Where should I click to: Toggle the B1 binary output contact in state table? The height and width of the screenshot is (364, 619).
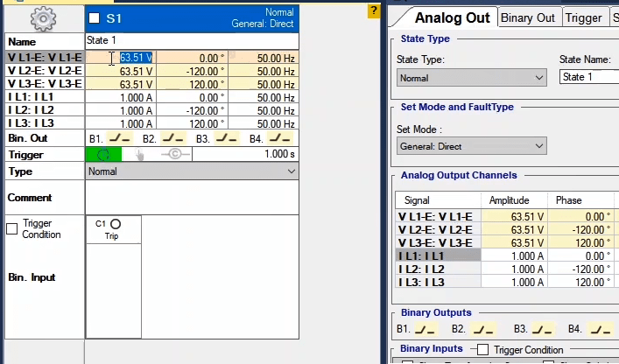click(120, 138)
